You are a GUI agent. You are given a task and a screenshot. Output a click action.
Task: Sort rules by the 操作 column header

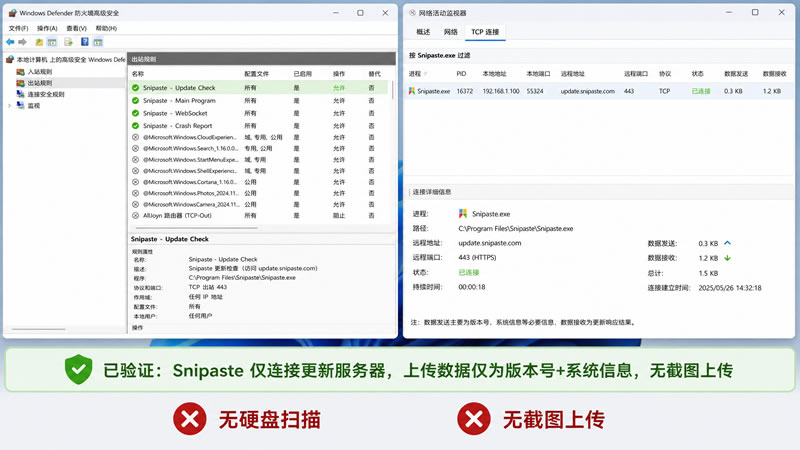(339, 74)
